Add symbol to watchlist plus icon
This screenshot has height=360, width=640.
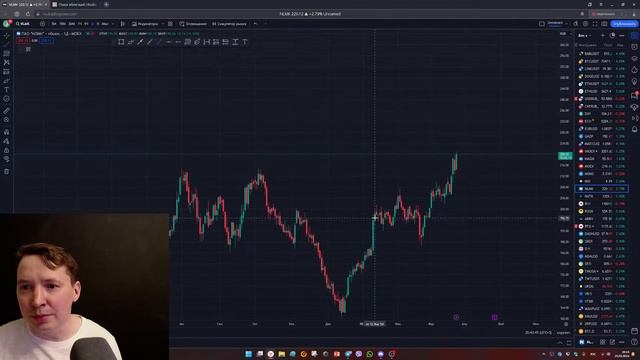pyautogui.click(x=603, y=36)
